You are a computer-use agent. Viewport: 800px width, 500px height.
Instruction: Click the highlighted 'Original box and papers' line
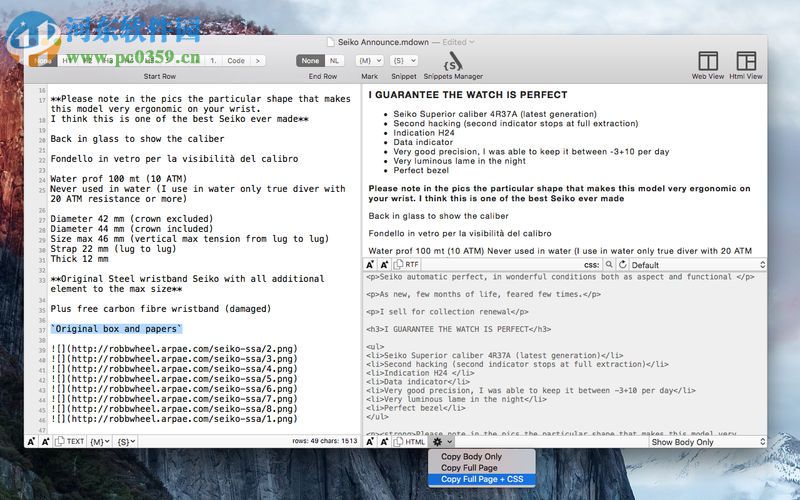click(116, 329)
